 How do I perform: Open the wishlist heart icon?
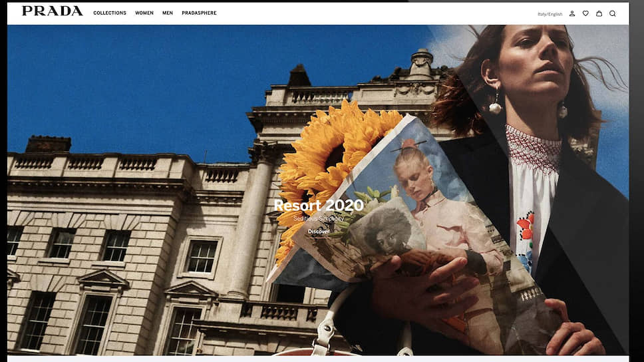585,13
